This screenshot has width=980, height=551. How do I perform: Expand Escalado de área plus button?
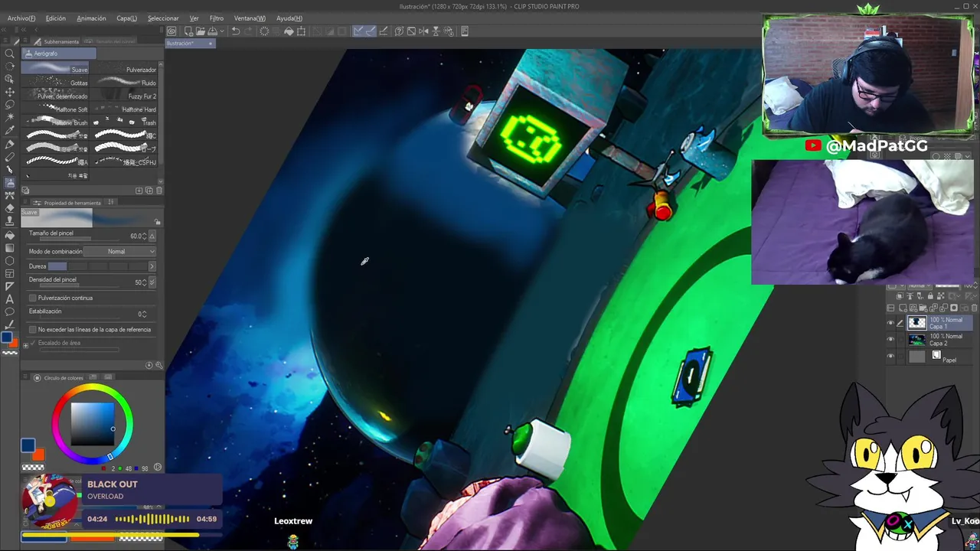point(25,345)
